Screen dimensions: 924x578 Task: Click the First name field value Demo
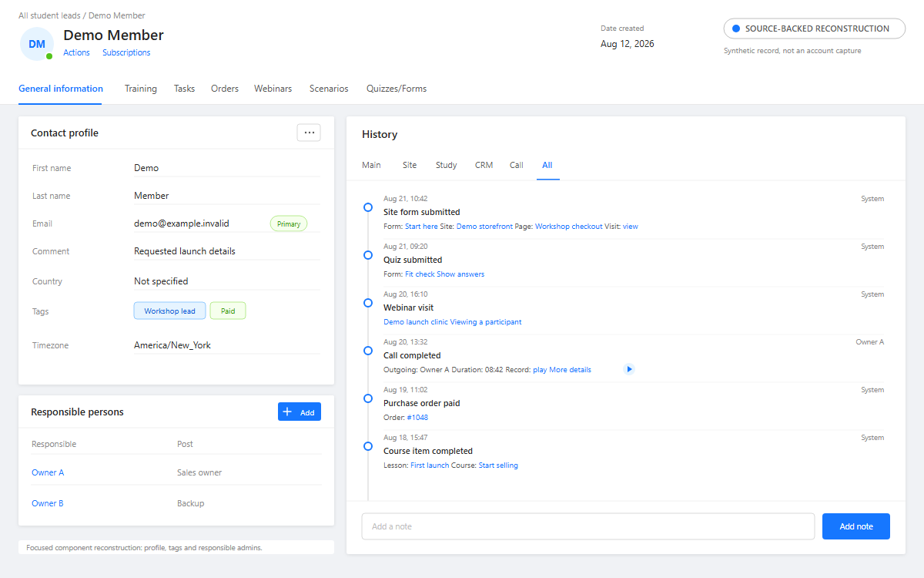click(x=146, y=168)
